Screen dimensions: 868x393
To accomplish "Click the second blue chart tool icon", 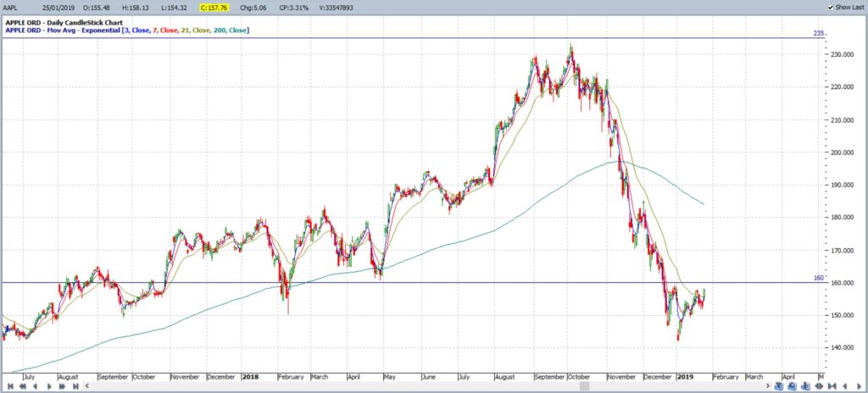I will coord(793,386).
